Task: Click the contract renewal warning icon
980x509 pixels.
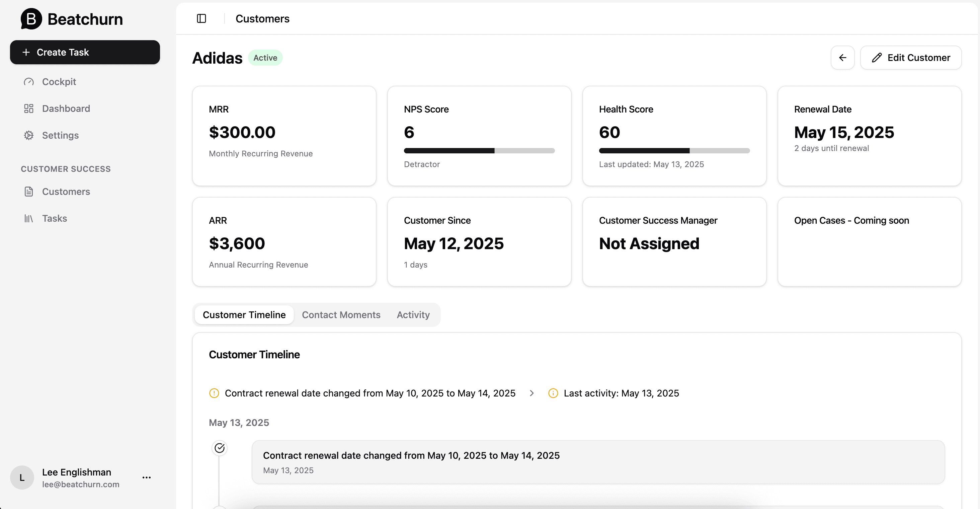Action: pyautogui.click(x=214, y=393)
